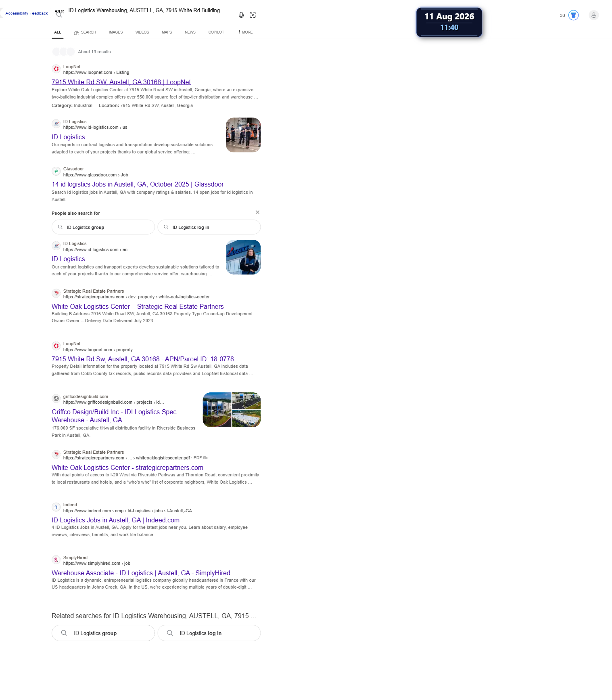Click the Indeed favicon
This screenshot has height=700, width=612.
point(56,507)
